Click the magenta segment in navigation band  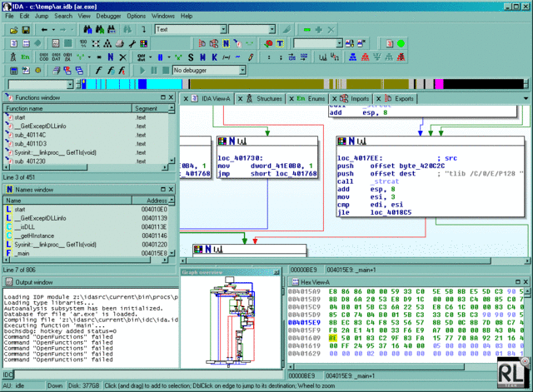click(439, 84)
